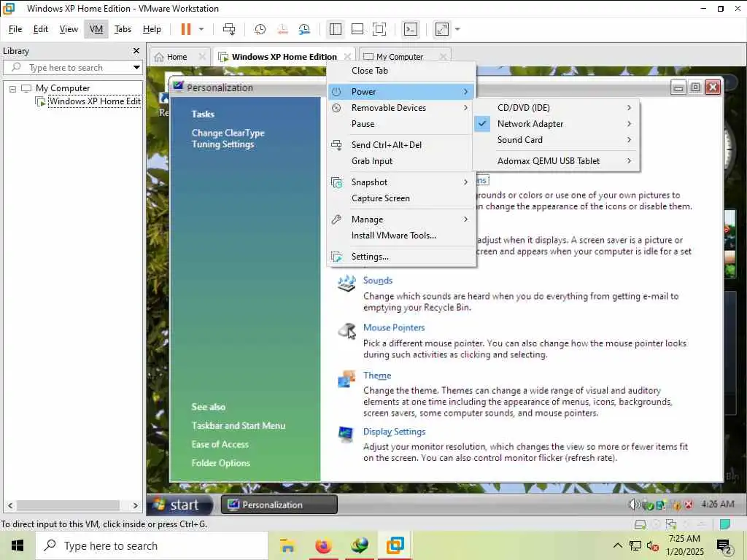Toggle the Library sidebar view toolbar icon
The image size is (747, 560).
(336, 29)
